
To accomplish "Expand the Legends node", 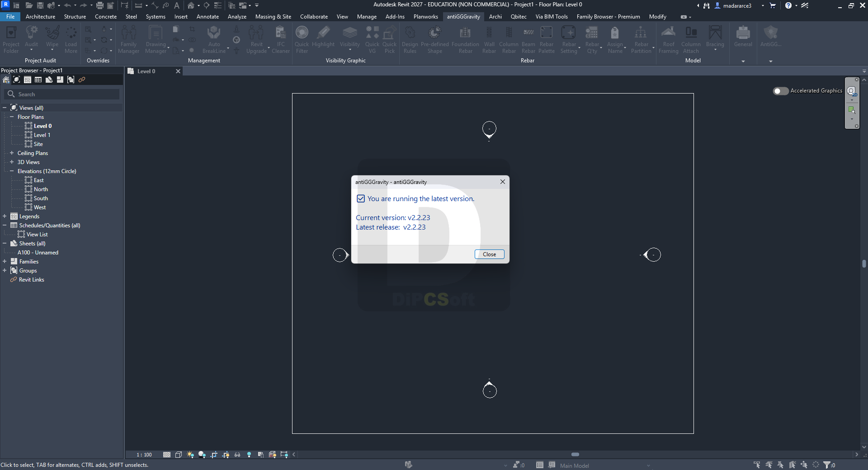I will pos(5,216).
